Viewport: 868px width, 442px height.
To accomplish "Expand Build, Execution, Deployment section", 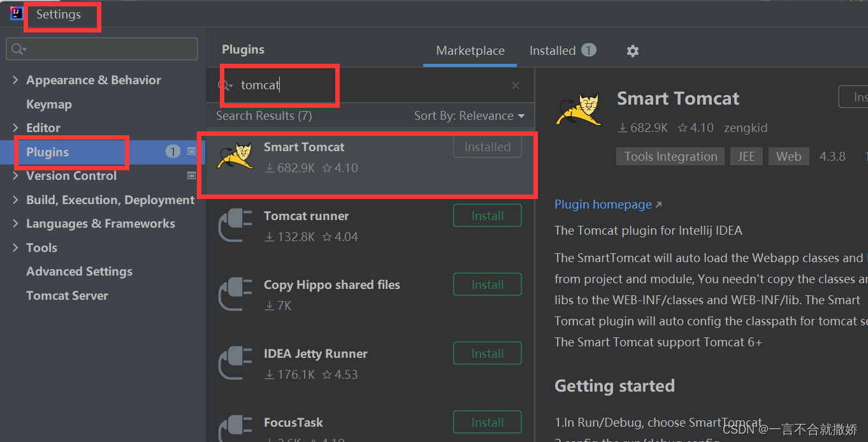I will click(16, 200).
